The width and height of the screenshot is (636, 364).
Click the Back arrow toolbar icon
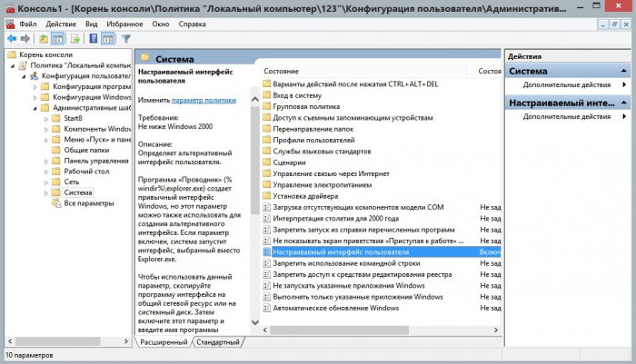(12, 38)
